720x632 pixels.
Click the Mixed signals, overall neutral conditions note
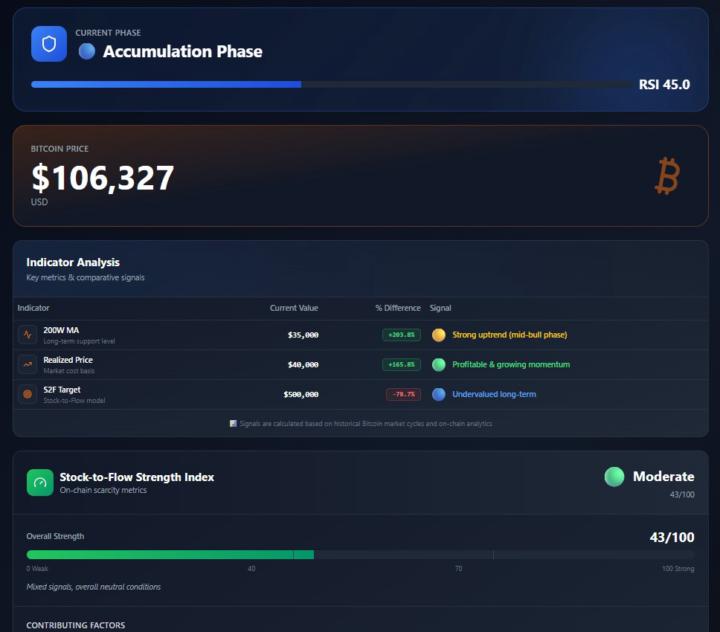[x=94, y=587]
